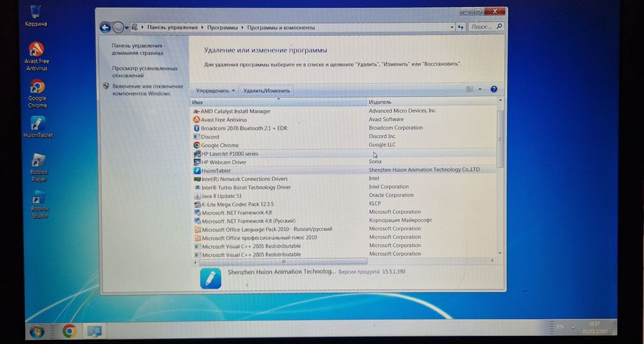Select Microsoft .NET Framework 4.8 (Русский) row
The width and height of the screenshot is (644, 344).
pyautogui.click(x=345, y=221)
